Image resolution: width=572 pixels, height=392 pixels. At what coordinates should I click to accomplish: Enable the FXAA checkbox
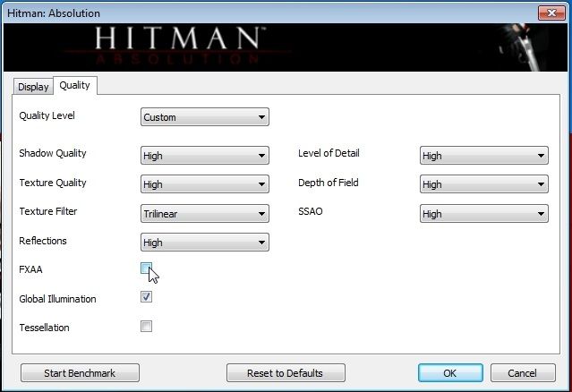click(x=146, y=268)
